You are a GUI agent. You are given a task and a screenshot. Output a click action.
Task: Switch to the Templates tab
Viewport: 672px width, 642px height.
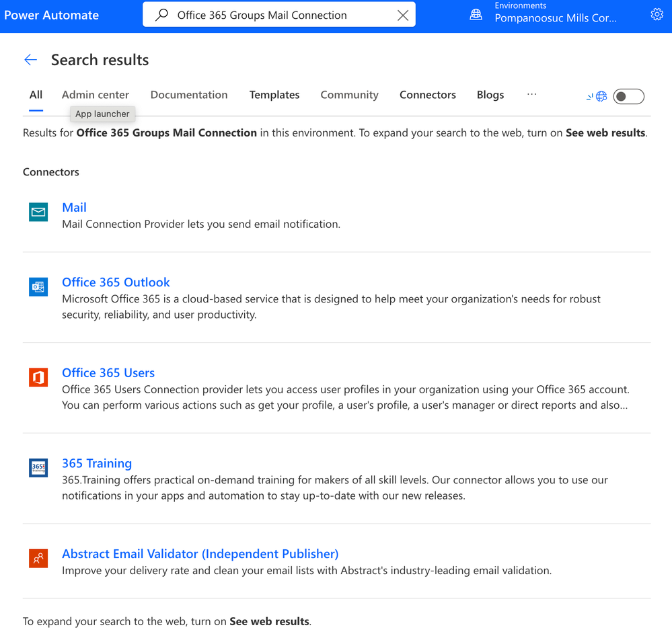coord(274,95)
